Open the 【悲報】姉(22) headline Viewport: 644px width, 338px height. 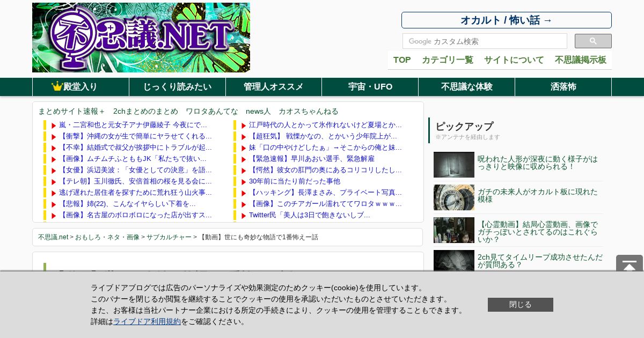(127, 204)
